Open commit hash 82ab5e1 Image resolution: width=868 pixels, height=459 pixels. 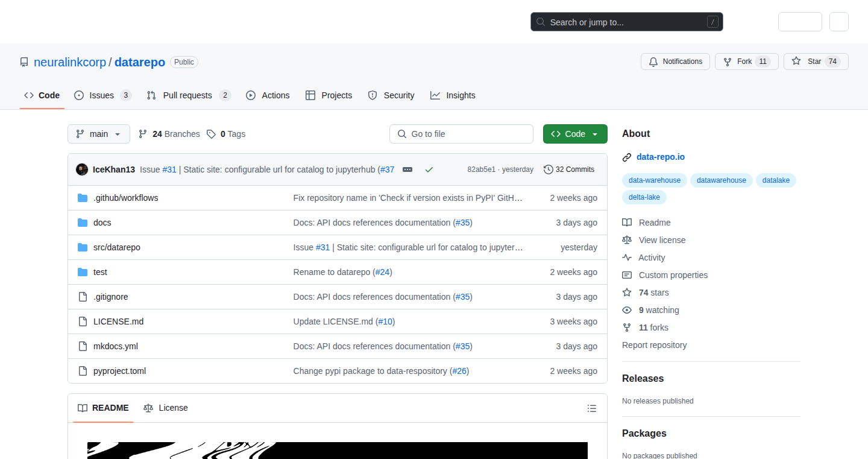point(482,169)
